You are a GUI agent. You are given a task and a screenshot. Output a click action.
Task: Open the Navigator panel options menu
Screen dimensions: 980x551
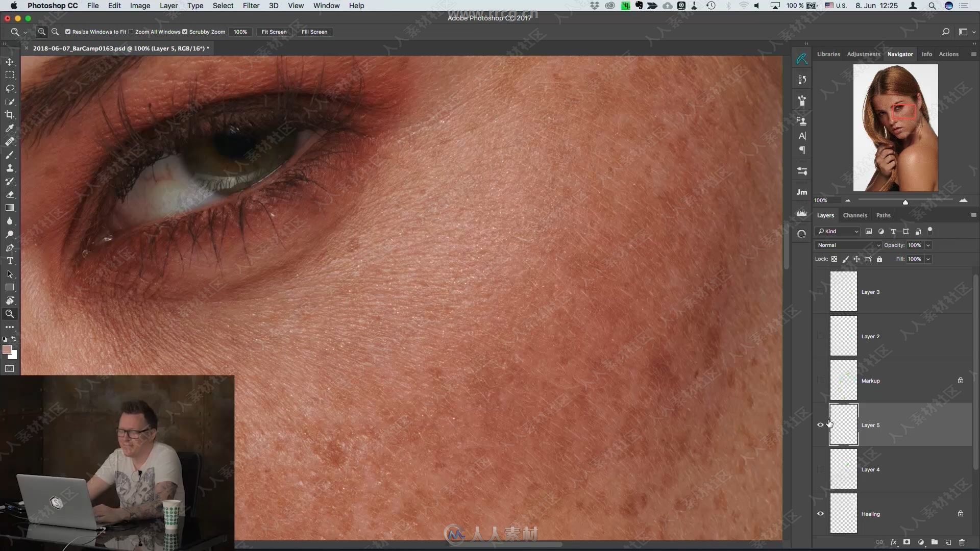pos(973,54)
